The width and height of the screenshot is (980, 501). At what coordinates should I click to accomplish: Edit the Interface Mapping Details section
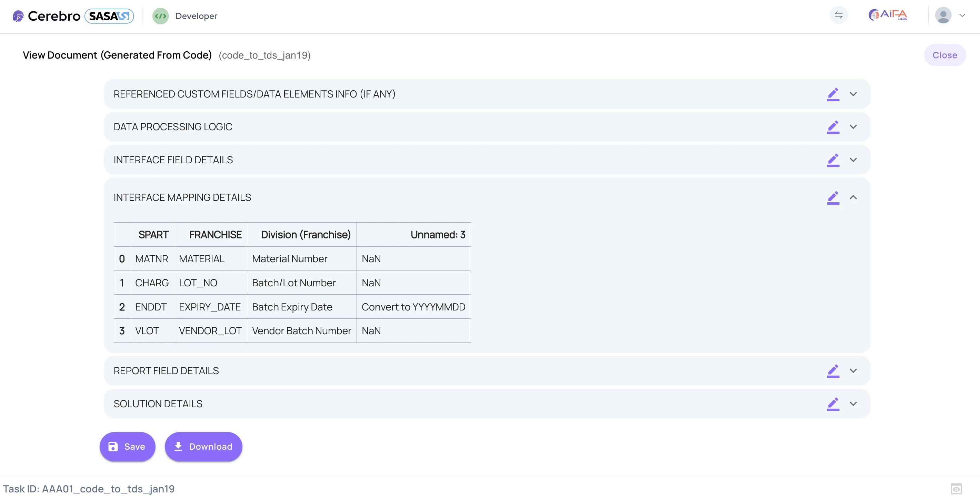(x=833, y=198)
